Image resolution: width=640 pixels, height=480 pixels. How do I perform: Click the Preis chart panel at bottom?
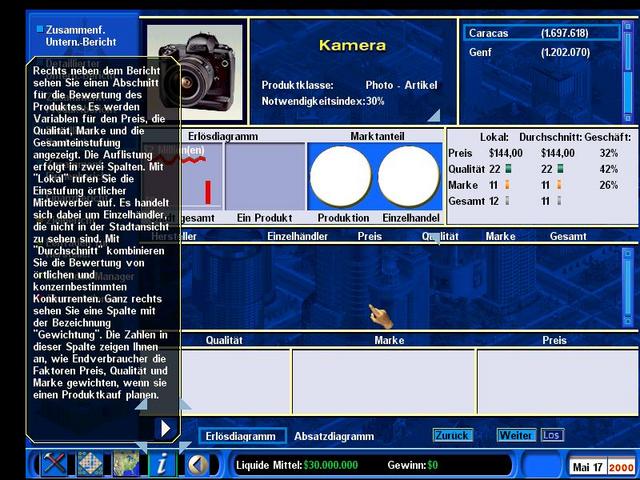[x=558, y=382]
